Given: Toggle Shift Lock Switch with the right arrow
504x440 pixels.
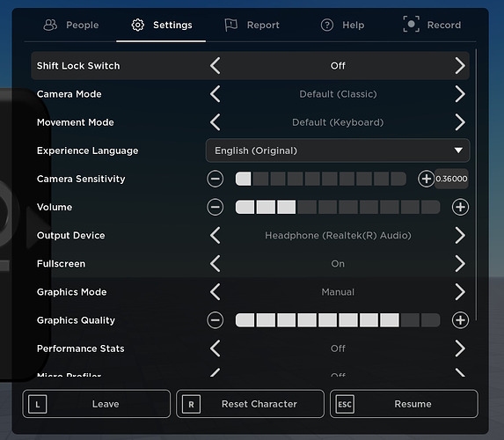Looking at the screenshot, I should 460,66.
